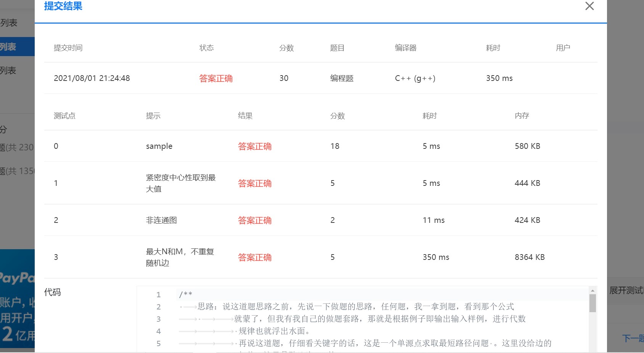Click submission time 2021/08/01 21:24:48
The width and height of the screenshot is (644, 353).
pyautogui.click(x=92, y=78)
